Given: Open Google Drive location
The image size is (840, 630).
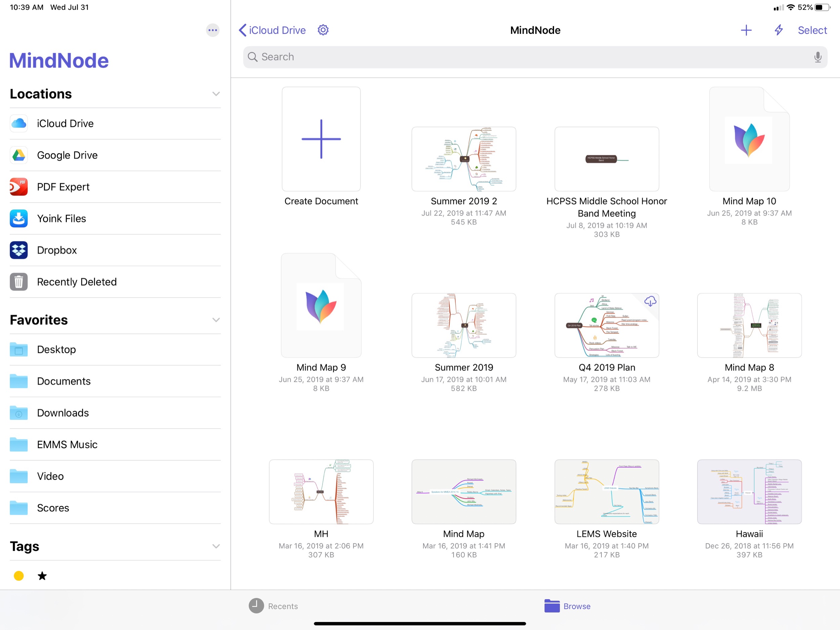Looking at the screenshot, I should [115, 155].
